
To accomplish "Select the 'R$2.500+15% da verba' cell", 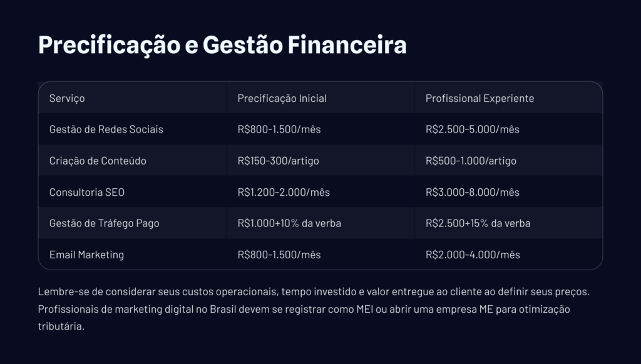I will (x=478, y=223).
